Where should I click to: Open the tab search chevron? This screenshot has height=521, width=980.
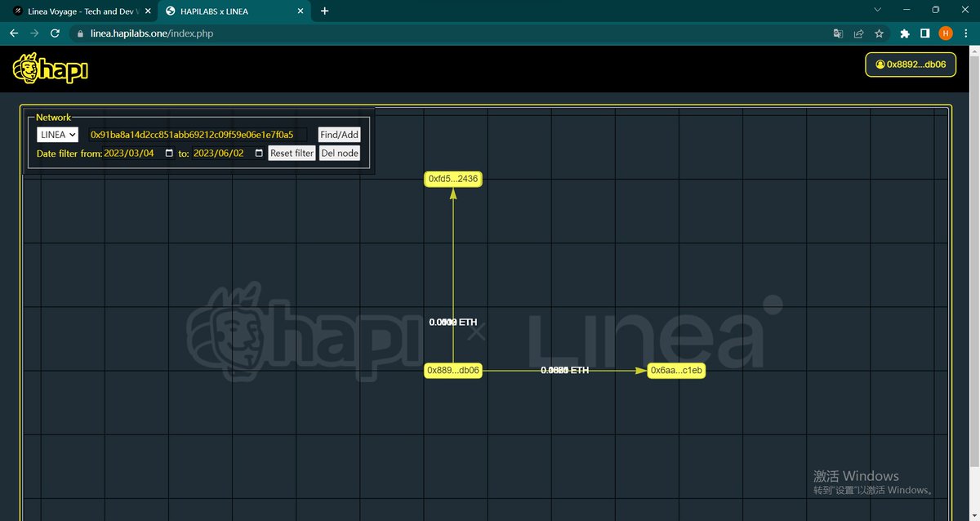[877, 10]
